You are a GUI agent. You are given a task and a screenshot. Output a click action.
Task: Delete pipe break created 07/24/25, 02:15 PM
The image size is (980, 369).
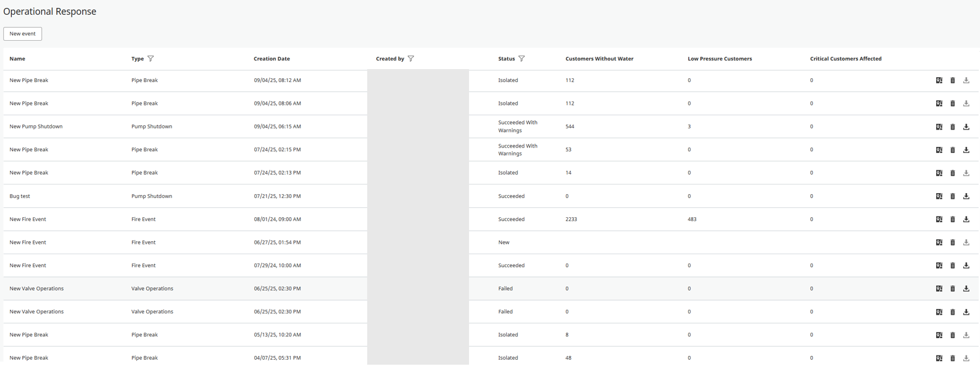point(952,150)
